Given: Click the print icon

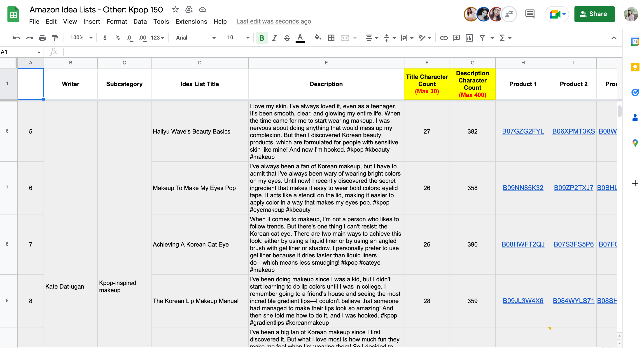Looking at the screenshot, I should point(42,38).
